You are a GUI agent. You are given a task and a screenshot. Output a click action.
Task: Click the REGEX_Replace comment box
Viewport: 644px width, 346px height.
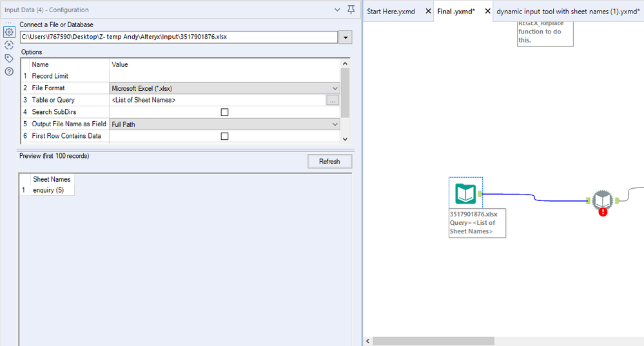pyautogui.click(x=545, y=33)
